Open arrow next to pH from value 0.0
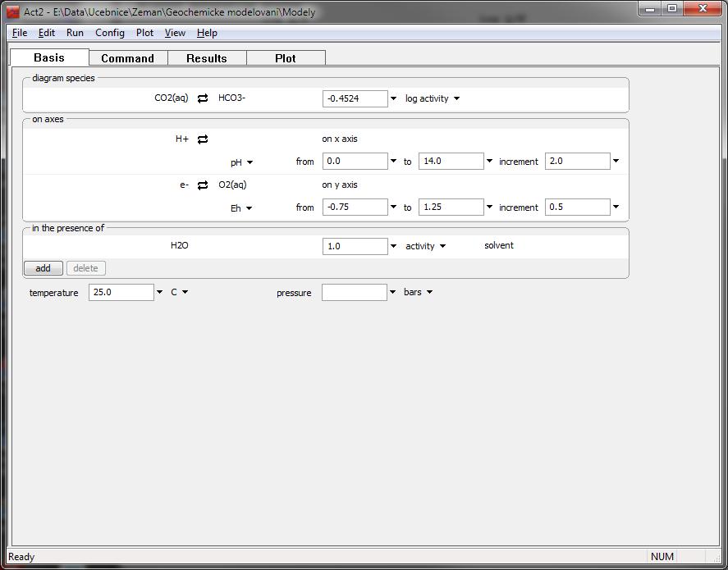 [394, 161]
